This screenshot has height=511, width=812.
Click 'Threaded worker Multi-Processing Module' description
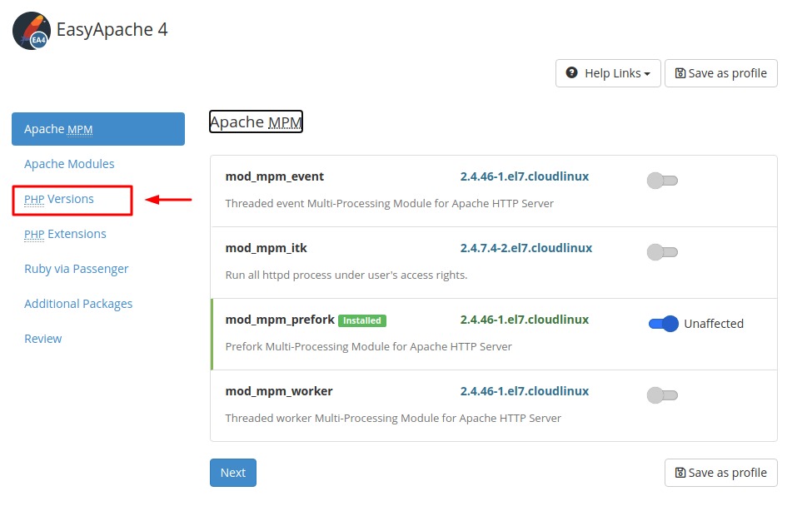click(393, 418)
